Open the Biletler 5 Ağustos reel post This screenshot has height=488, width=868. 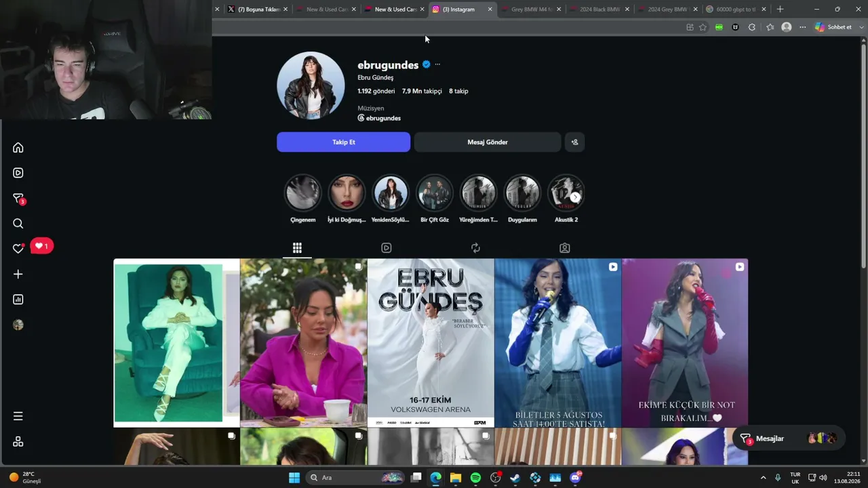(557, 343)
